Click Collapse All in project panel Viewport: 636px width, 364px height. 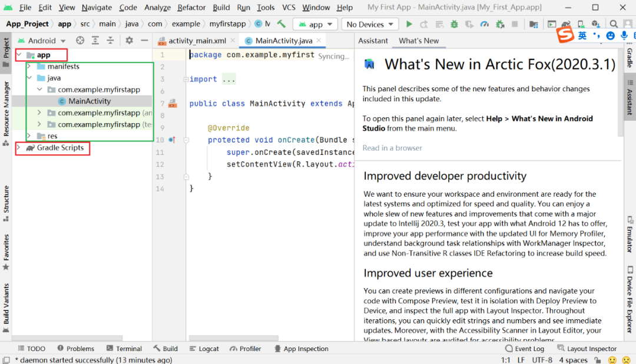click(110, 40)
